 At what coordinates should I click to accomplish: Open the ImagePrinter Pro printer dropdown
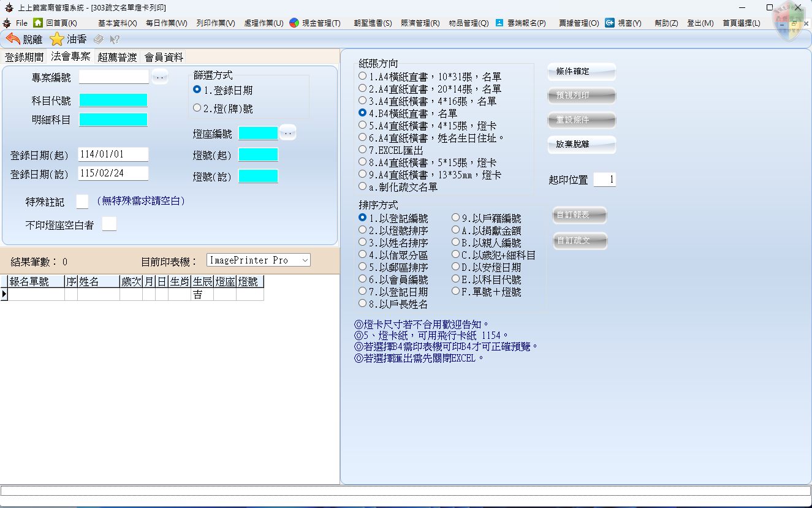tap(305, 260)
